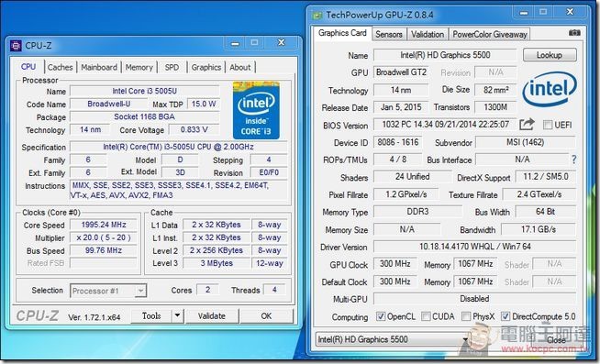Click the BIOS Version value 1032 PC 14.34
Screen dimensions: 600x364
pyautogui.click(x=445, y=125)
